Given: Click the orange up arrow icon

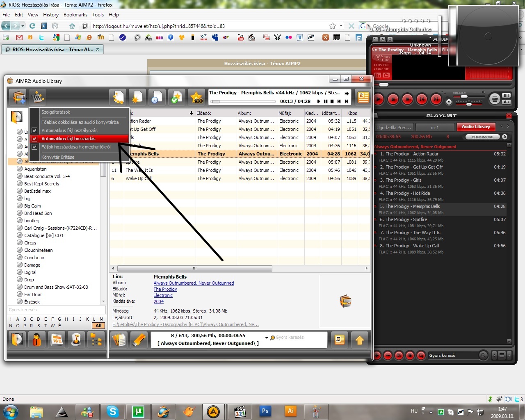Looking at the screenshot, I should pos(359,340).
